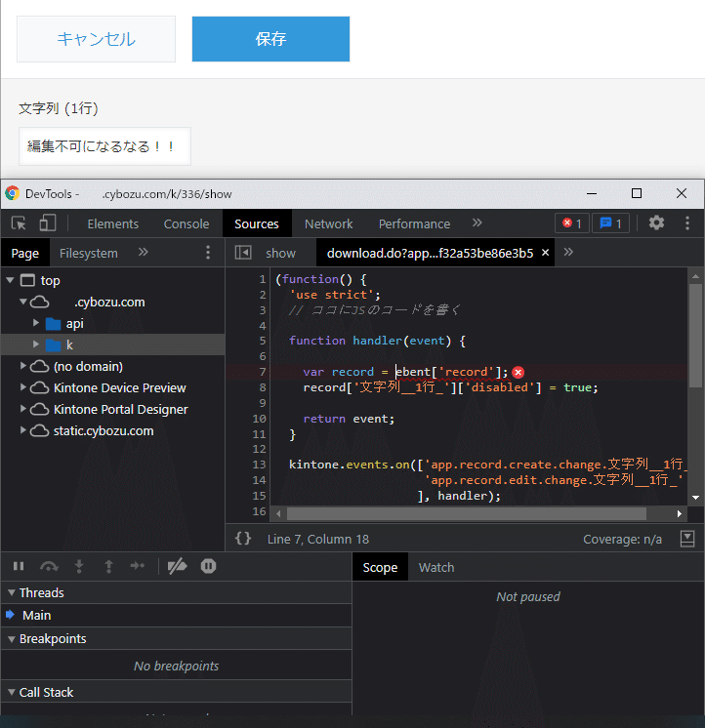The height and width of the screenshot is (728, 705).
Task: Click the red error marker on line 7
Action: click(x=518, y=373)
